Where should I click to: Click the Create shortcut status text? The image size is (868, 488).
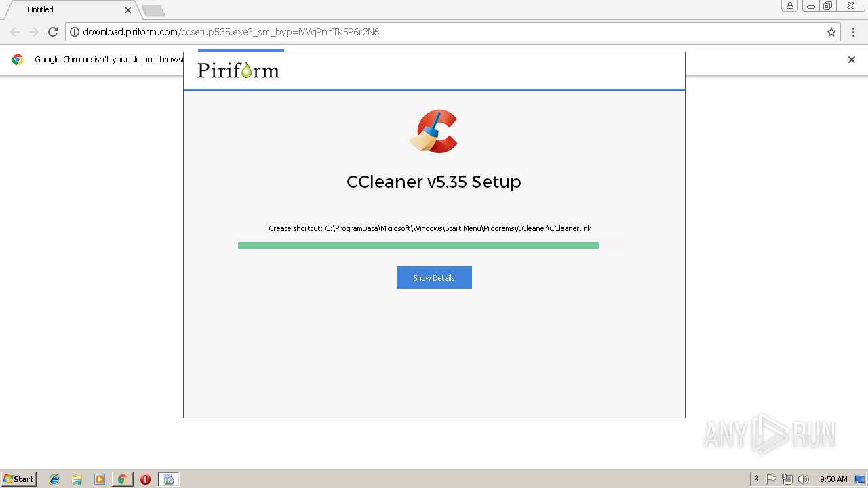tap(430, 228)
